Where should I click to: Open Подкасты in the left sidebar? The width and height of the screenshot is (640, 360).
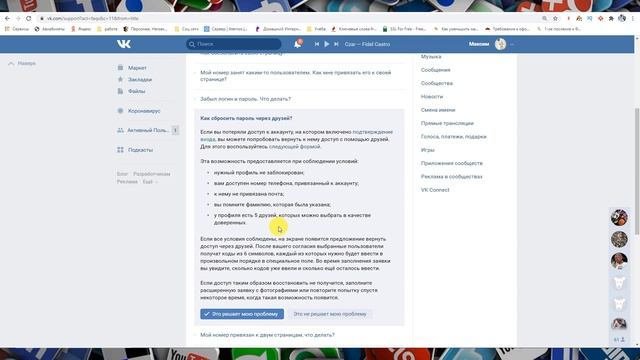(140, 150)
